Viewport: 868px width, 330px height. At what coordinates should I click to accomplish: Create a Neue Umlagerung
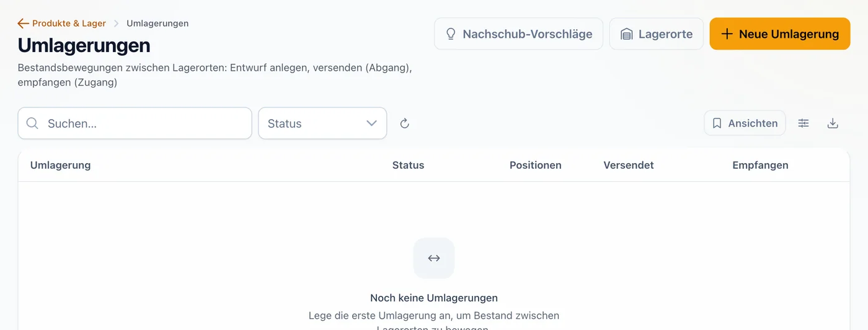point(780,34)
